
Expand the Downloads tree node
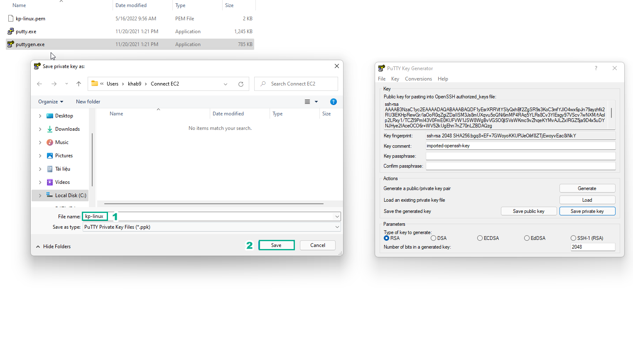tap(40, 129)
